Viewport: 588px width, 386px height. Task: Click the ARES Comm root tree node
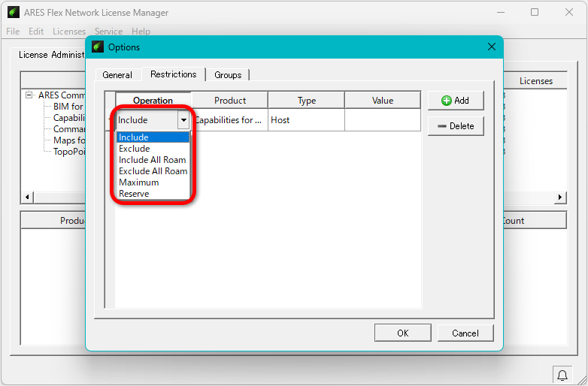tap(62, 95)
